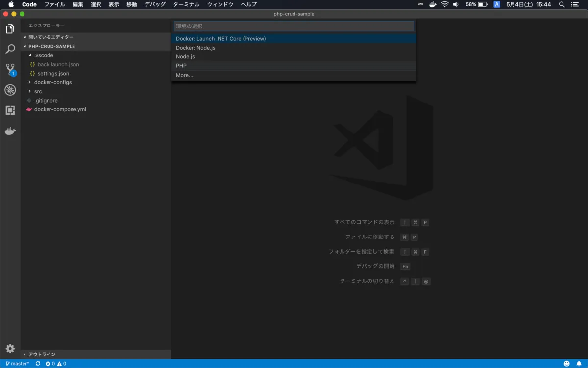This screenshot has height=368, width=588.
Task: Open the Debug view in activity bar
Action: 10,90
